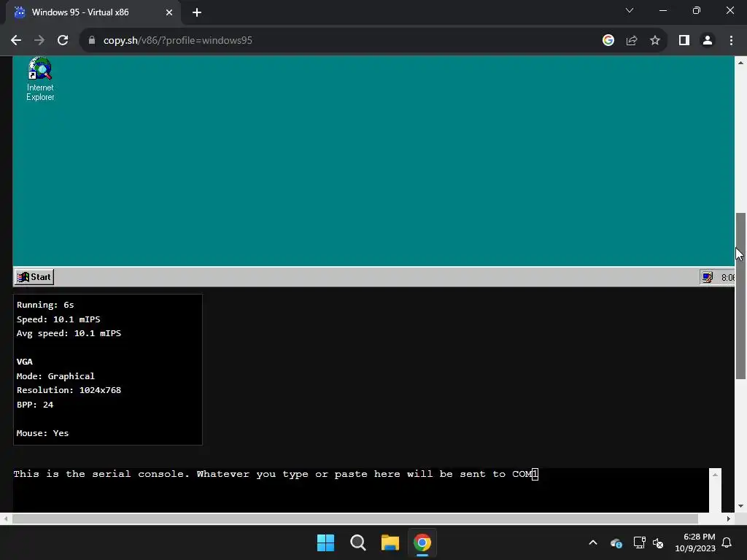Show hidden system tray icons

(x=593, y=542)
